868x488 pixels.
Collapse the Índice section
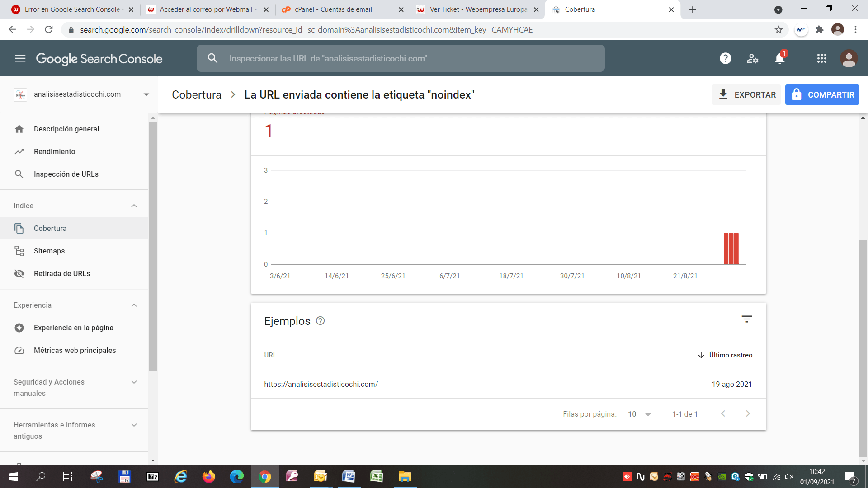pyautogui.click(x=134, y=206)
